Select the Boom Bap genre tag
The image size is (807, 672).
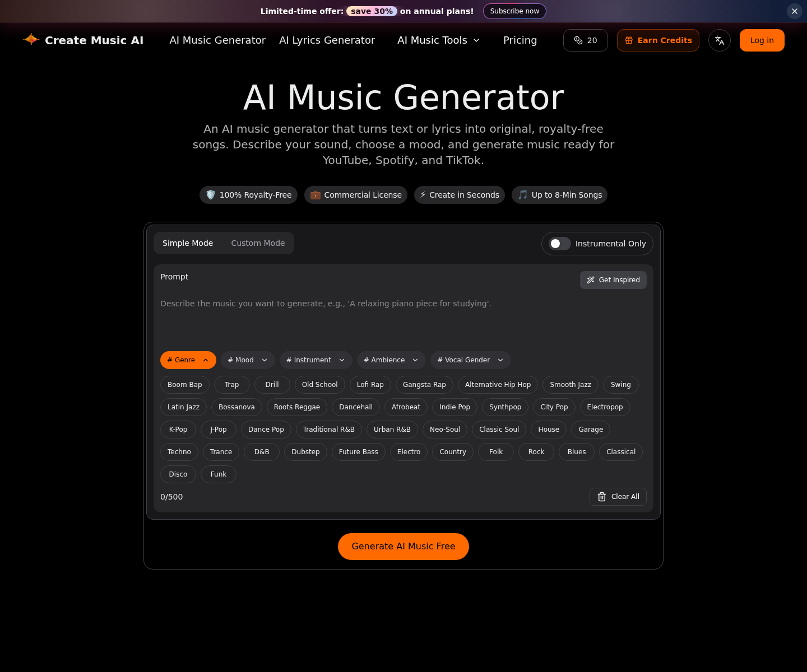point(185,385)
